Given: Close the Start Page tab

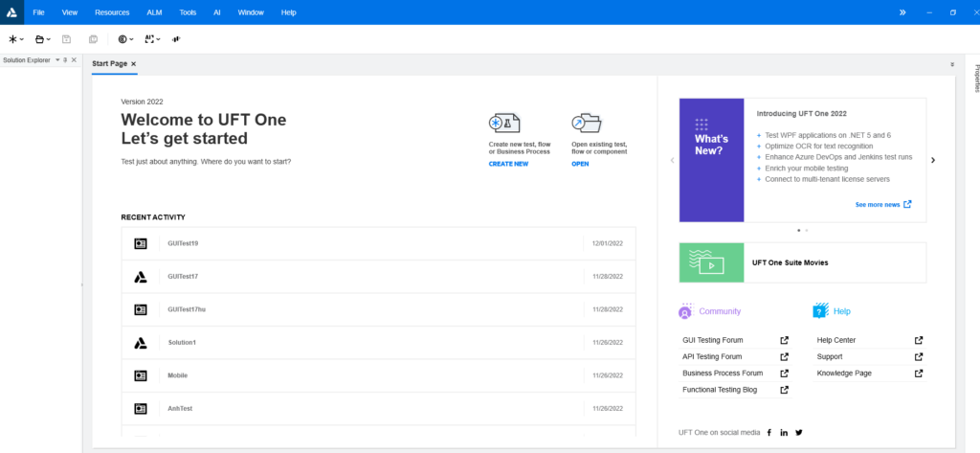Looking at the screenshot, I should [x=134, y=64].
